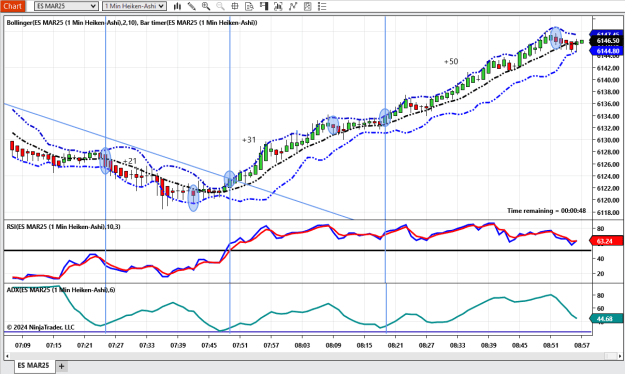Click the bar type chart style icon

178,6
